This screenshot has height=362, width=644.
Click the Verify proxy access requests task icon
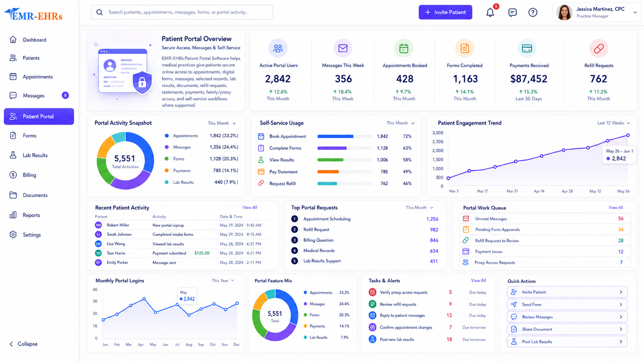point(372,292)
